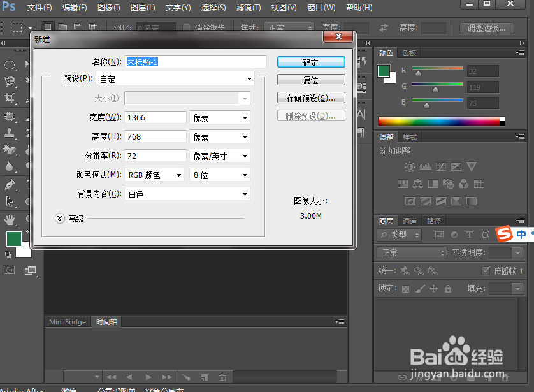Switch to the Mini Bridge tab
This screenshot has height=392, width=534.
point(68,322)
